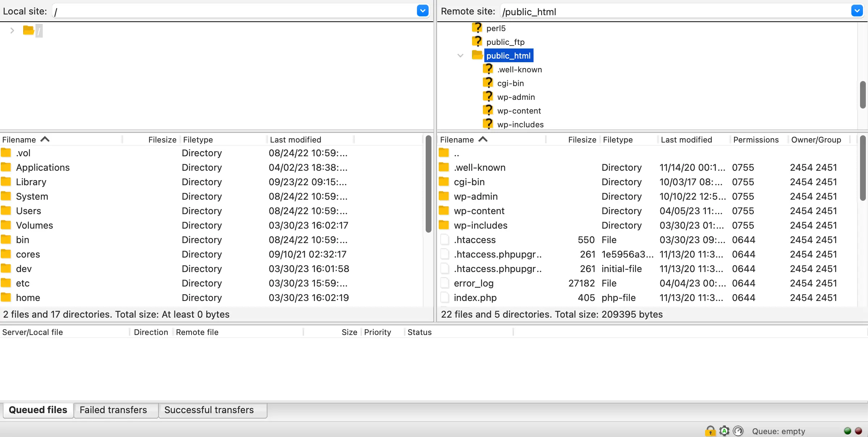The width and height of the screenshot is (868, 437).
Task: Click filename column sort arrow local panel
Action: pyautogui.click(x=44, y=139)
